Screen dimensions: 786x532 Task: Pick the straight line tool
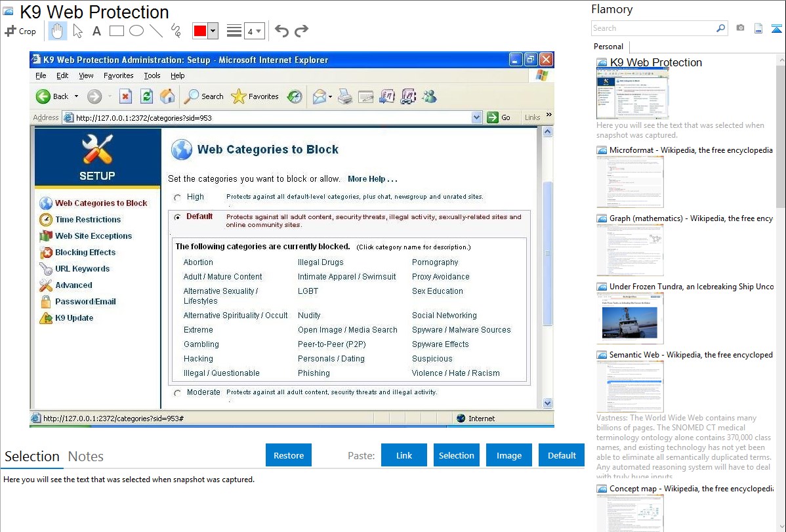[156, 31]
